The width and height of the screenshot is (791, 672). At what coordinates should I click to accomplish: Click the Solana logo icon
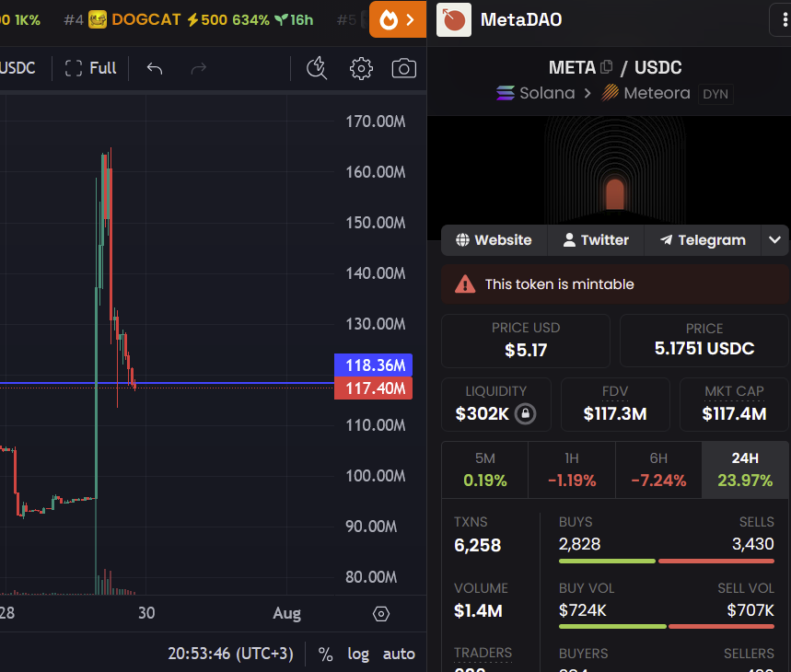tap(506, 93)
